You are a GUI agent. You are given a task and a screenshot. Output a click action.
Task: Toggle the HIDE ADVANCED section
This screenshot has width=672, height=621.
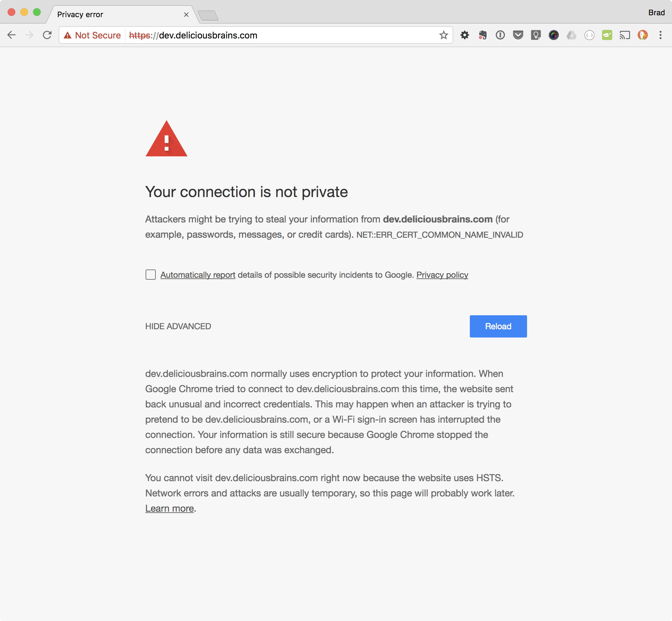point(178,326)
